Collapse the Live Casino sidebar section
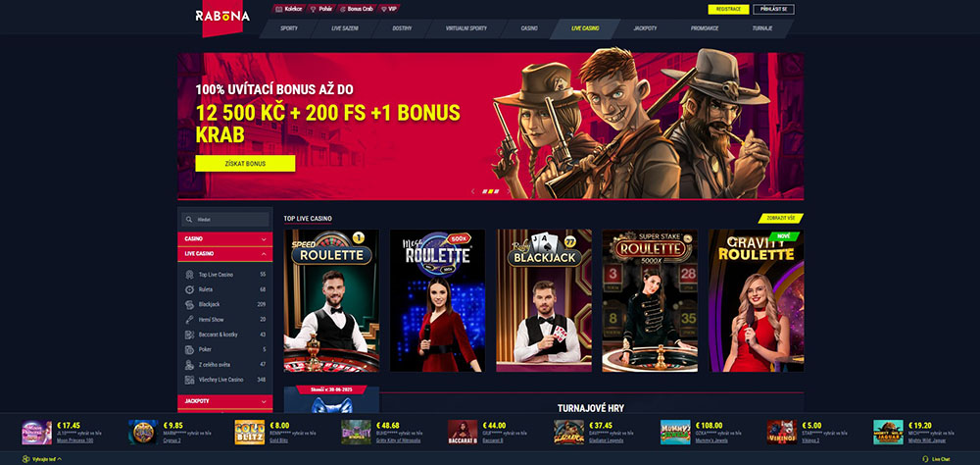The height and width of the screenshot is (465, 980). click(225, 253)
